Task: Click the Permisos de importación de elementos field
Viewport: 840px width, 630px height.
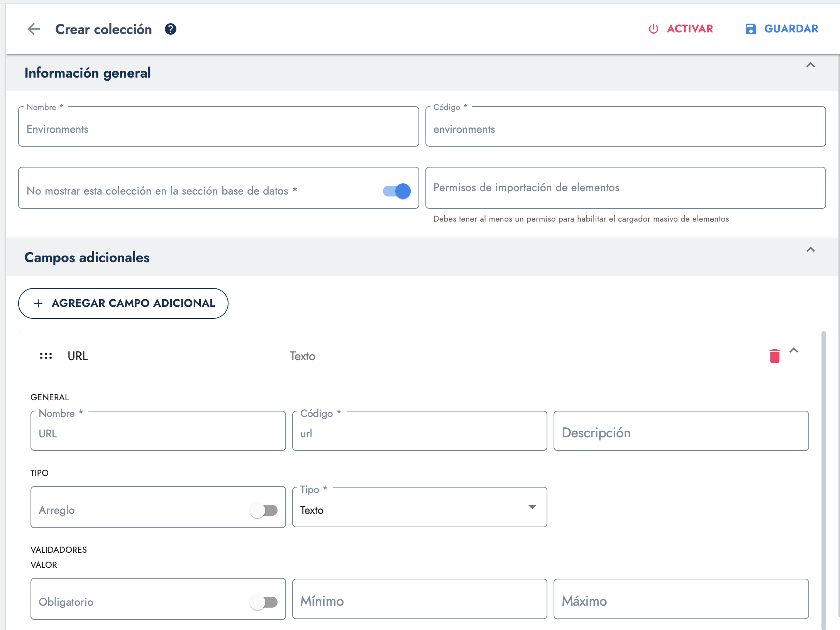Action: [x=625, y=188]
